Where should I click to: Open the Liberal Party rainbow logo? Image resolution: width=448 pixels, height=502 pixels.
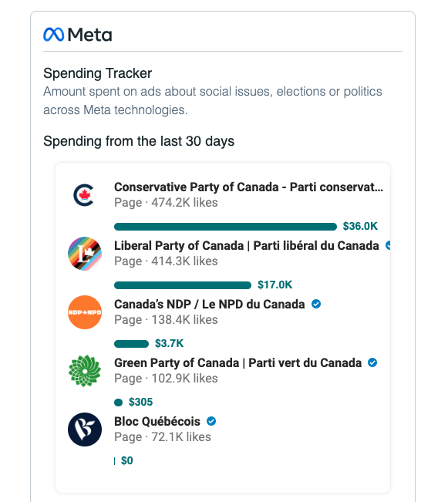coord(85,254)
